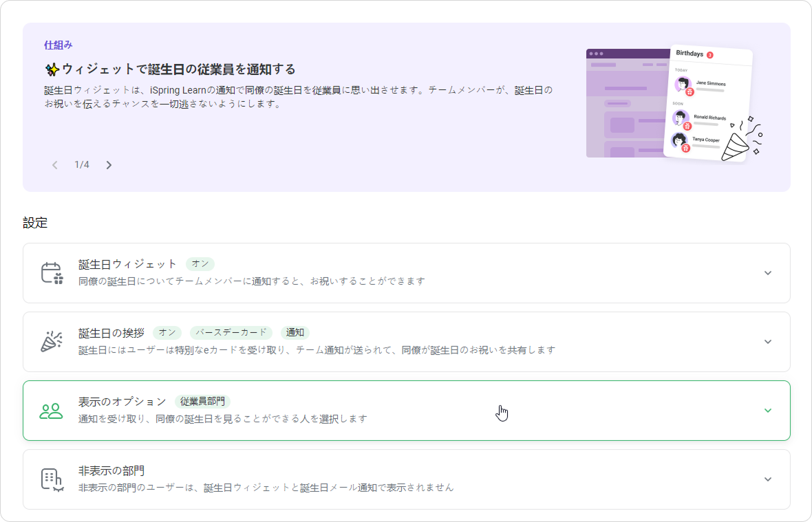Click the 仕組み label at banner top
812x522 pixels.
[x=58, y=45]
